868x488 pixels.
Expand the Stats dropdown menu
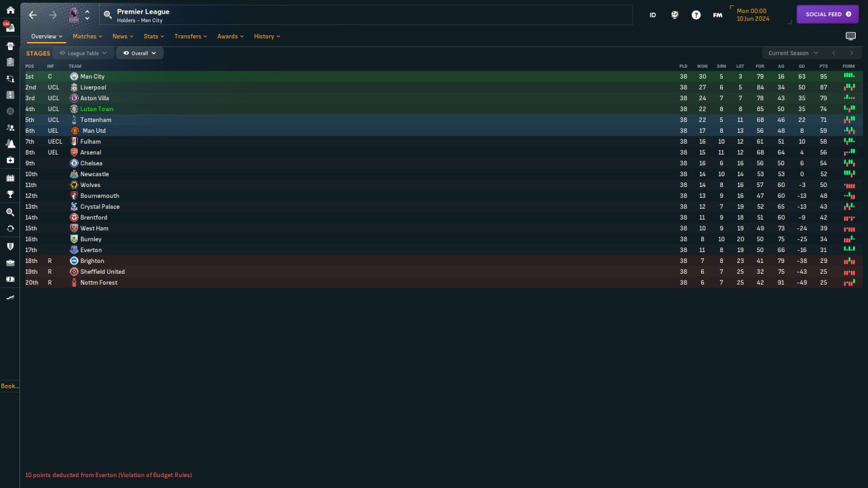[154, 37]
